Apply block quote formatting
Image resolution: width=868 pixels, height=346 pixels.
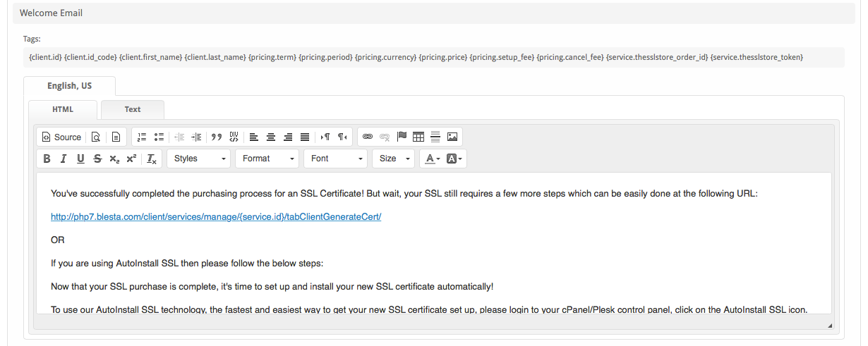tap(217, 137)
